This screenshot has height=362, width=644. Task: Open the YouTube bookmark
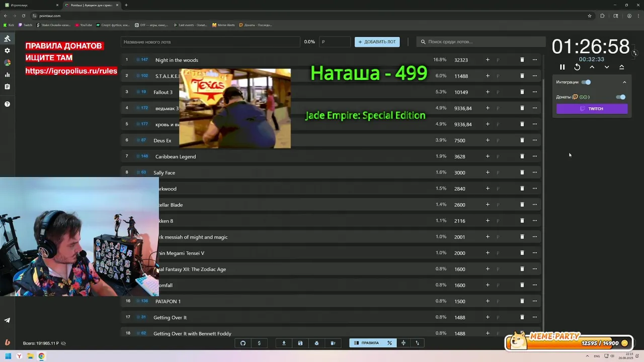click(84, 25)
